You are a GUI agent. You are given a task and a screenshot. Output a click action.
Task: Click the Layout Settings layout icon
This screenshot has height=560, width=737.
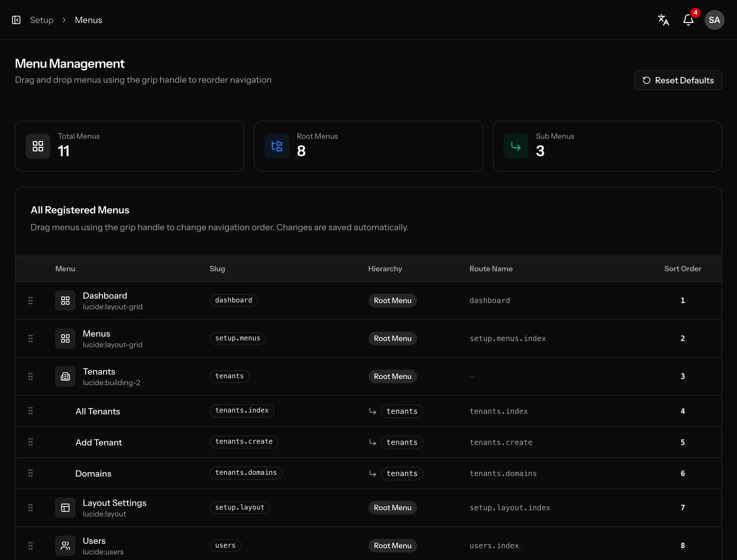coord(65,507)
